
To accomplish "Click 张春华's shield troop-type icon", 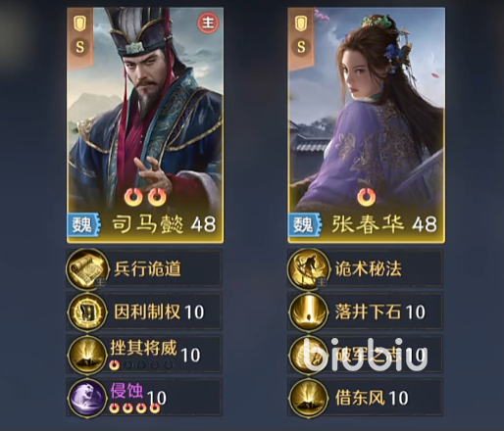I will coord(301,24).
